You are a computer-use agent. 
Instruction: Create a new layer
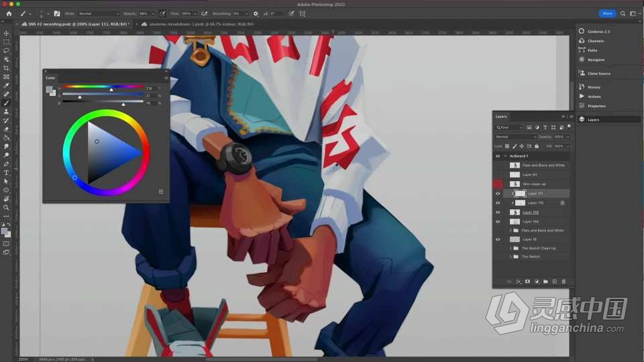[x=555, y=282]
